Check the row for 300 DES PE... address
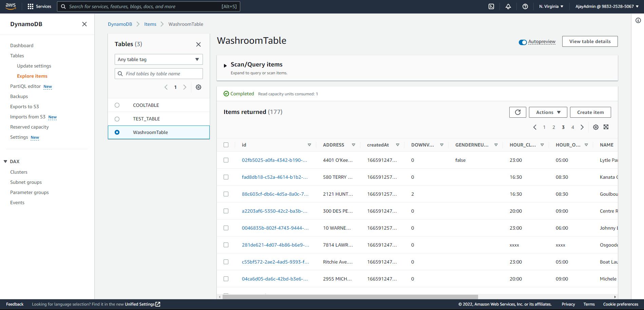This screenshot has height=310, width=644. coord(226,211)
